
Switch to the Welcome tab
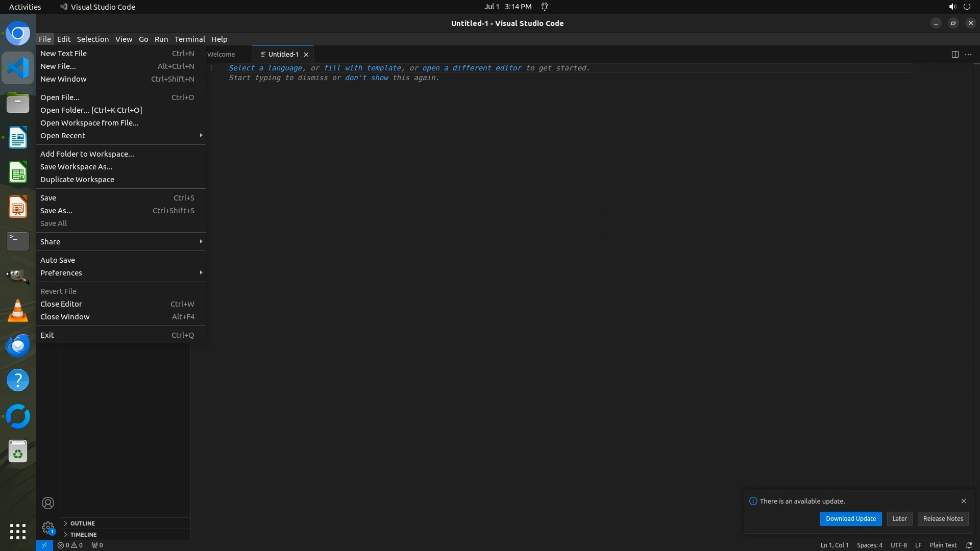click(x=221, y=55)
